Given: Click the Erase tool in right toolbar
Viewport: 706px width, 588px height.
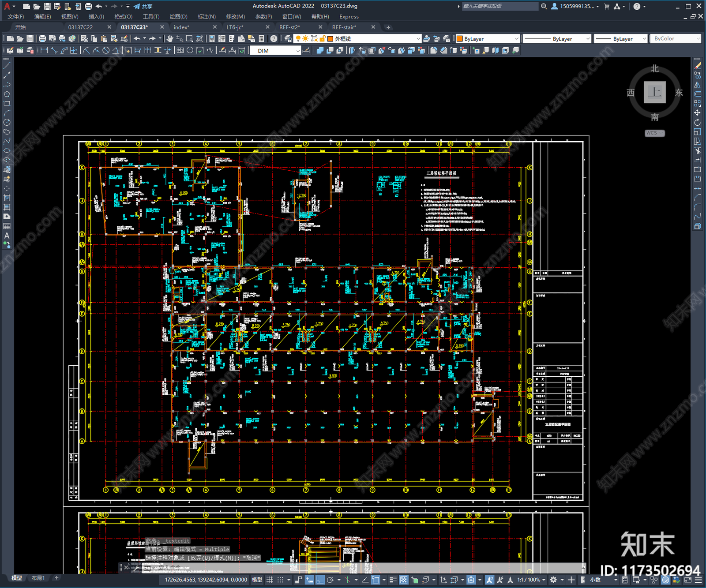Looking at the screenshot, I should point(697,66).
